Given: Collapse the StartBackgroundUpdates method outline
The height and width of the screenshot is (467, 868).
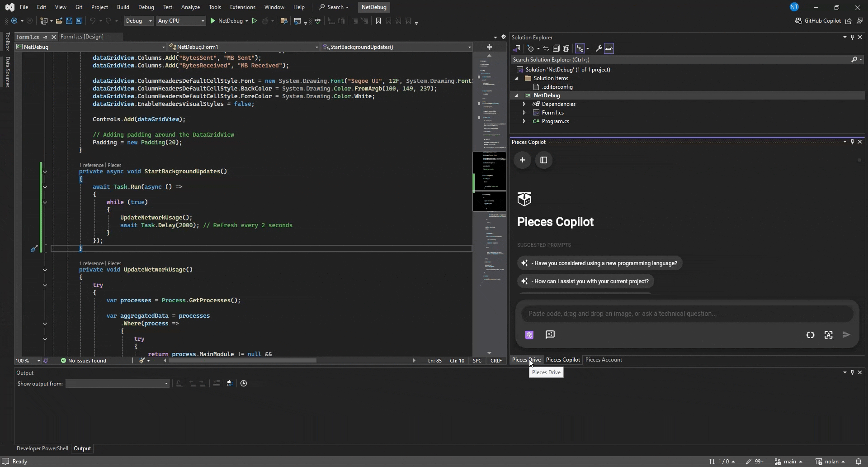Looking at the screenshot, I should click(45, 172).
